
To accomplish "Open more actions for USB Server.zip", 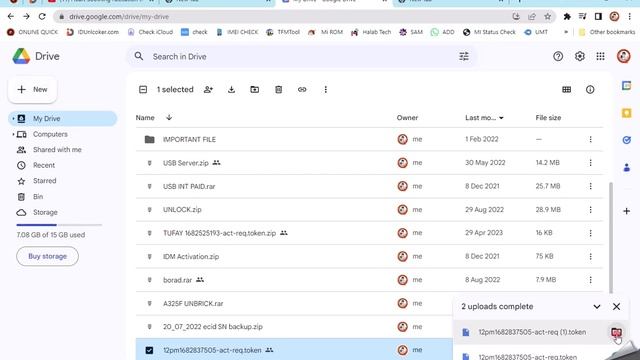I will tap(590, 163).
